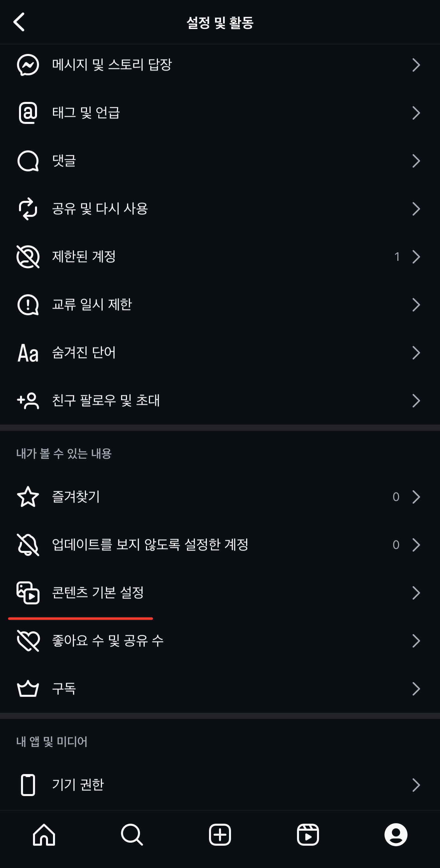The height and width of the screenshot is (868, 440).
Task: Tap the crossed-out bell icon
Action: coord(28,545)
